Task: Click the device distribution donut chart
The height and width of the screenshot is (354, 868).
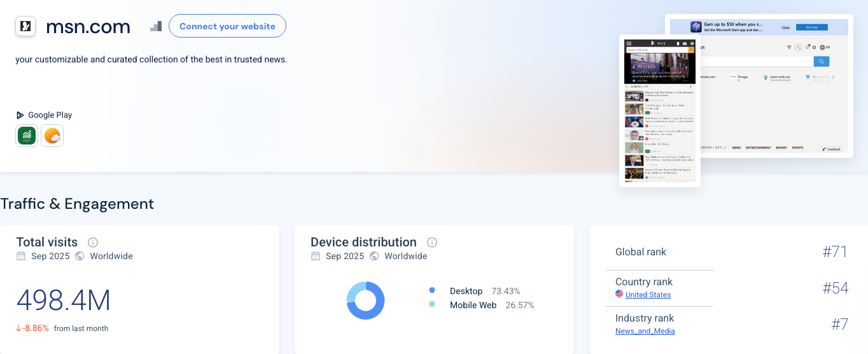Action: coord(366,301)
